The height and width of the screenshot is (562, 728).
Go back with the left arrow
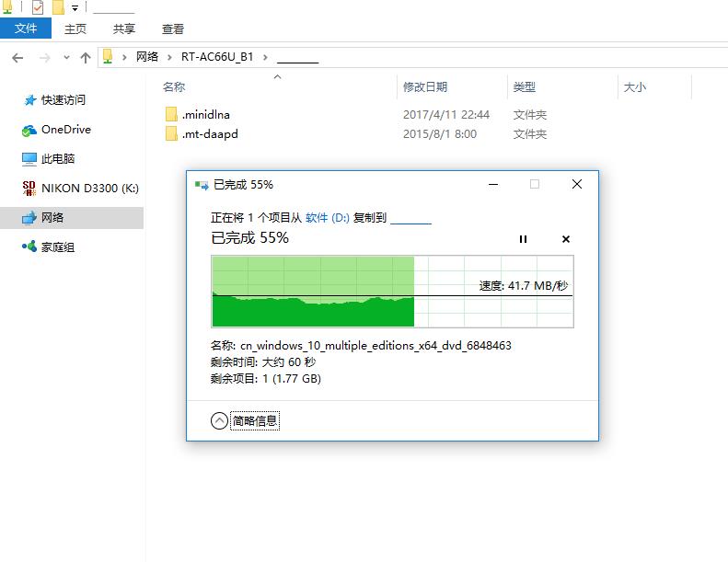(x=17, y=58)
